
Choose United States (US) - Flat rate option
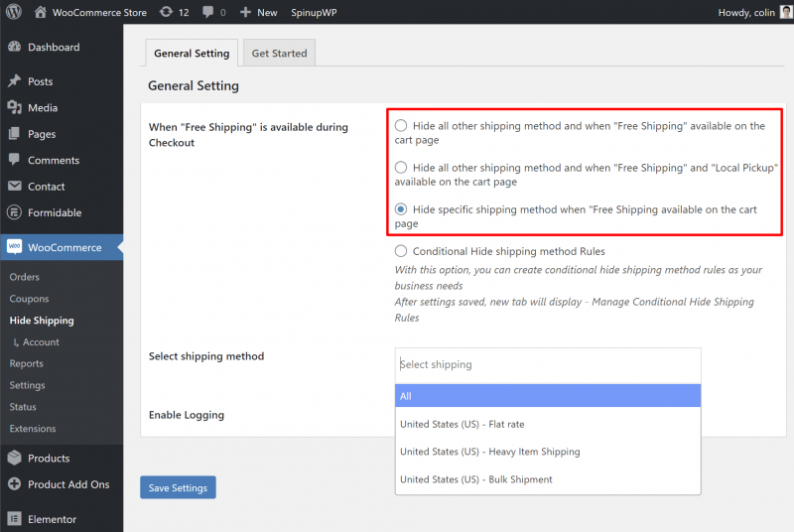(x=548, y=424)
